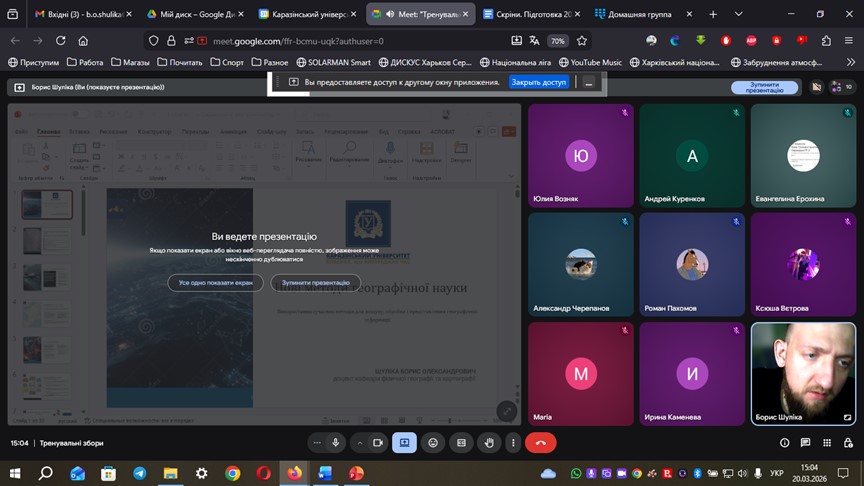Screen dimensions: 864x486
Task: Open the browser zoom level 70% indicator
Action: (557, 41)
